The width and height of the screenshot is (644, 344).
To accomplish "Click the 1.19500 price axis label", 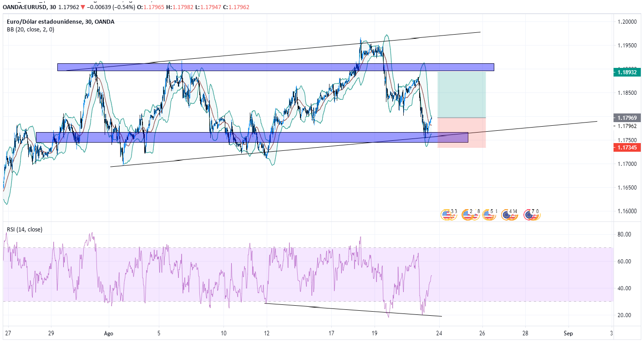I will (627, 45).
